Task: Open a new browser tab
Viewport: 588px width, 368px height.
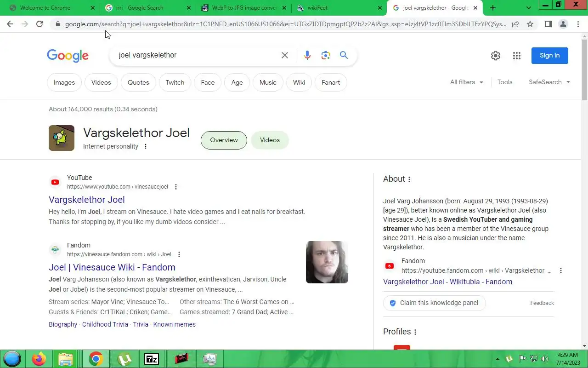Action: [x=492, y=8]
